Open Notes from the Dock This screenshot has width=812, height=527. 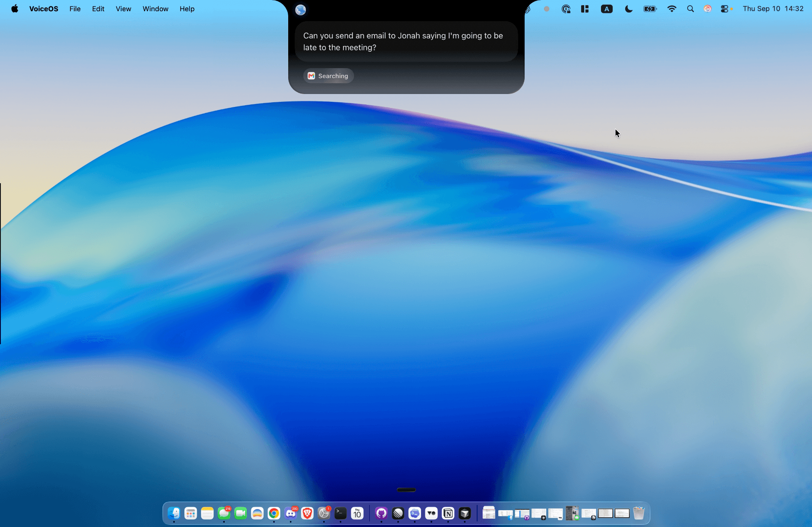point(207,513)
